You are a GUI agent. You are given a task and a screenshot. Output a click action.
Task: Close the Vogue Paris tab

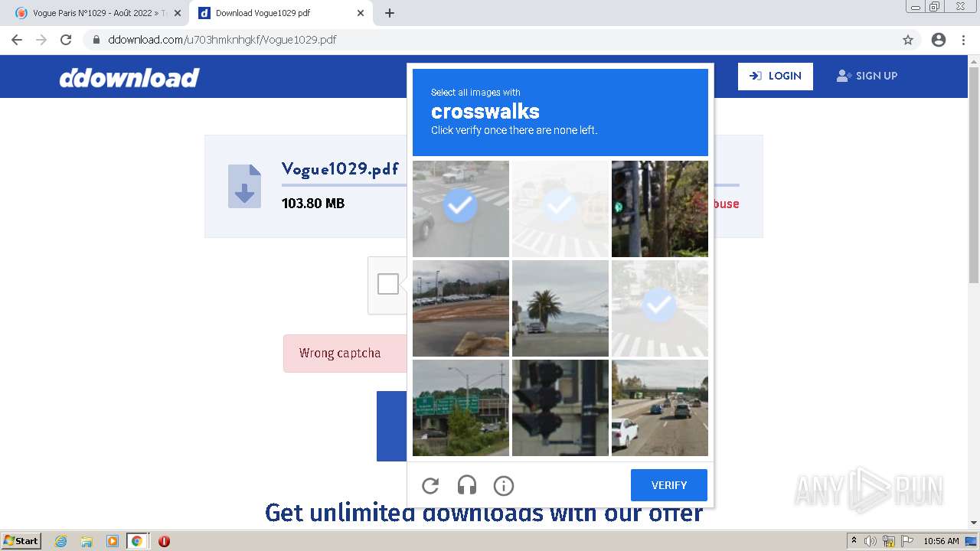coord(178,13)
